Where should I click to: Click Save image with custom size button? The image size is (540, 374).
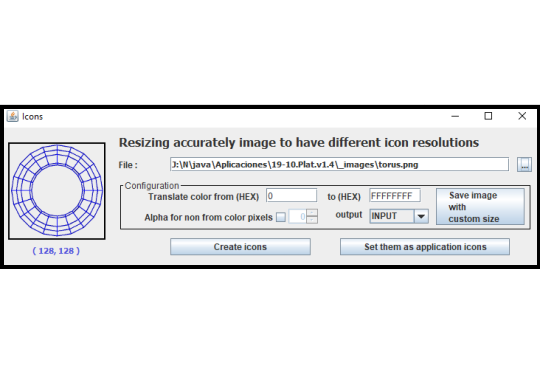480,207
